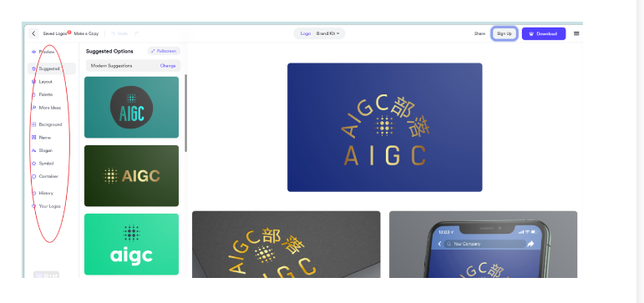Click the Sign Up button

[505, 33]
